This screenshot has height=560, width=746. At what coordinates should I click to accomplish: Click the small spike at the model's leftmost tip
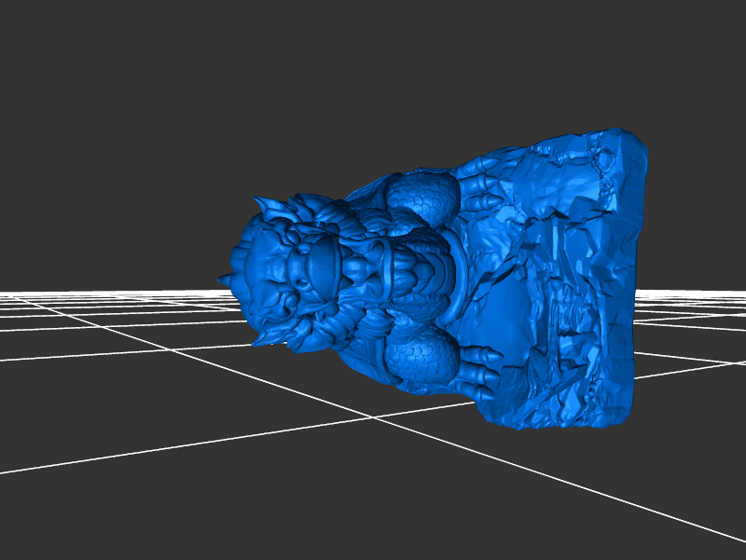224,280
